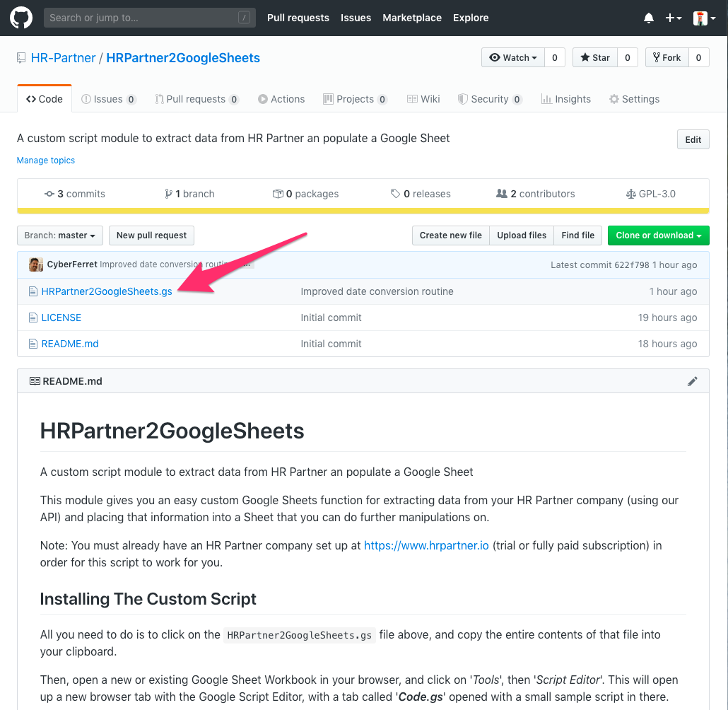Switch to the Settings tab
The width and height of the screenshot is (728, 710).
[x=634, y=99]
